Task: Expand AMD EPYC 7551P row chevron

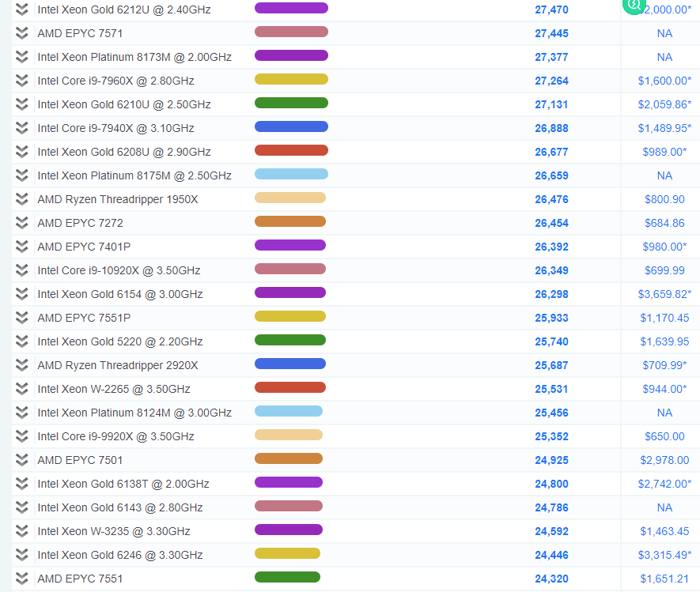Action: pos(22,318)
